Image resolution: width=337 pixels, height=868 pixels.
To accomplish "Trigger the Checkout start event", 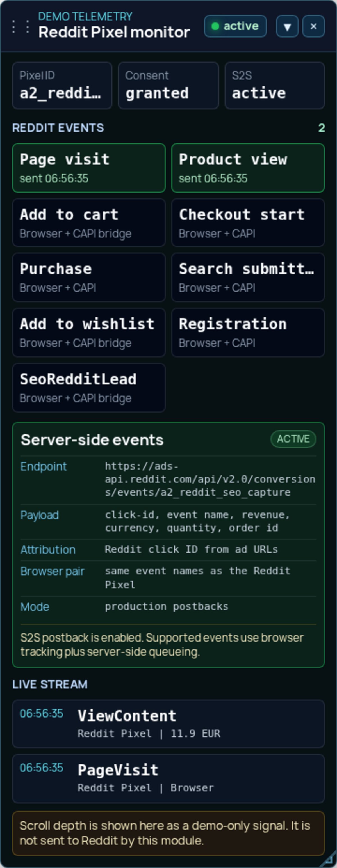I will [x=248, y=223].
